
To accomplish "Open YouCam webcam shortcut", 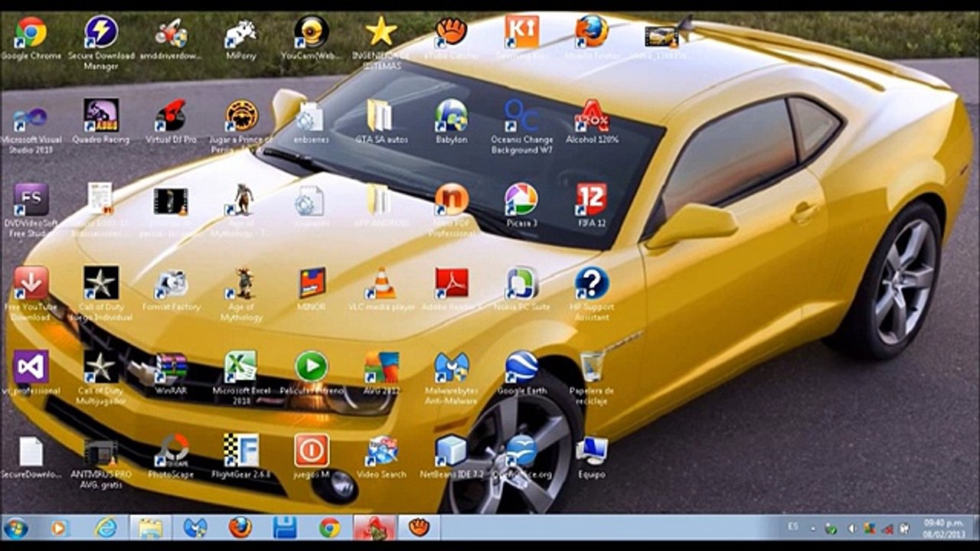I will (311, 32).
